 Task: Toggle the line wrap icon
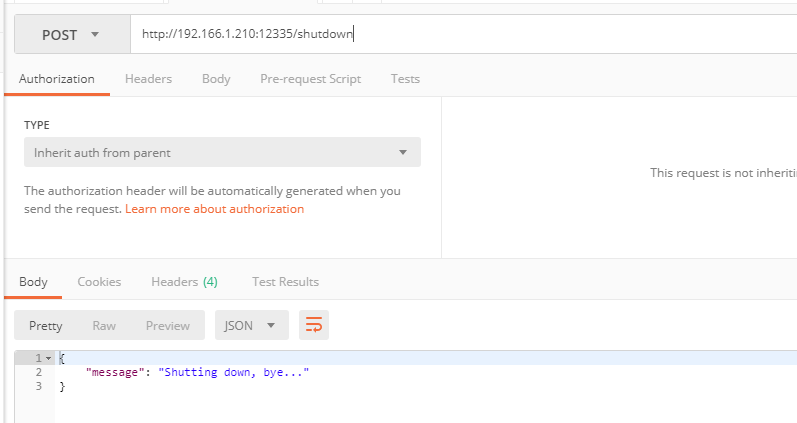[314, 325]
